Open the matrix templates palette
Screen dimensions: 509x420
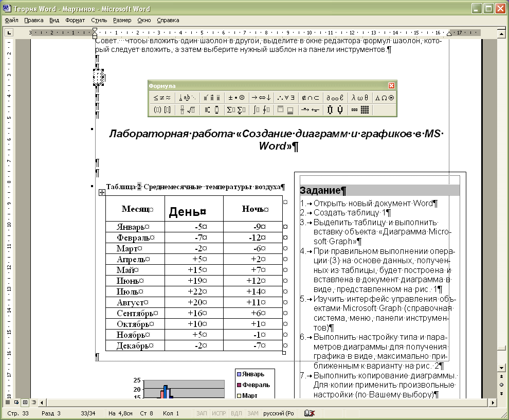coord(360,110)
